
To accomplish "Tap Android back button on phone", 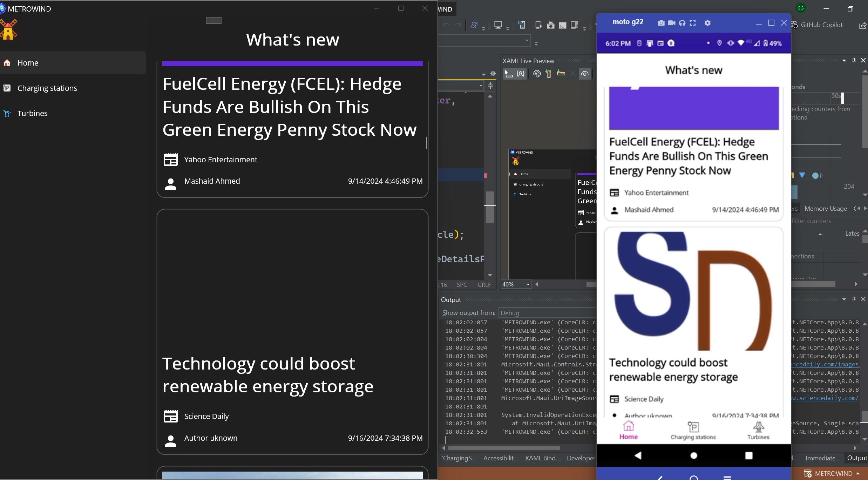I will click(x=638, y=455).
